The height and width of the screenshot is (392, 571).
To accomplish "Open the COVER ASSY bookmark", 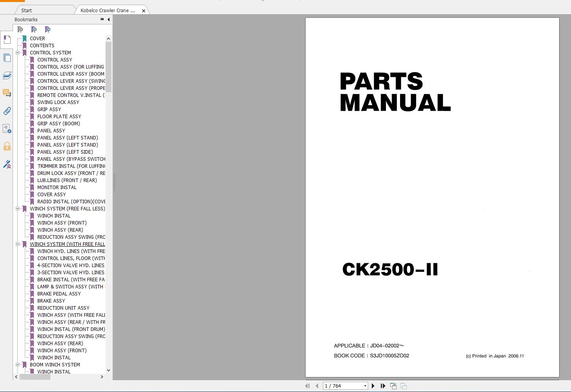I will 52,195.
